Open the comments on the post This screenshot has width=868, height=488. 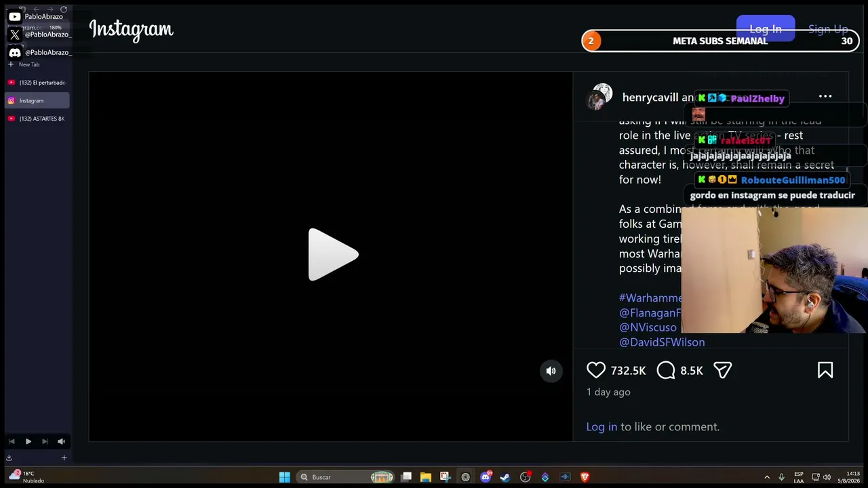point(666,370)
